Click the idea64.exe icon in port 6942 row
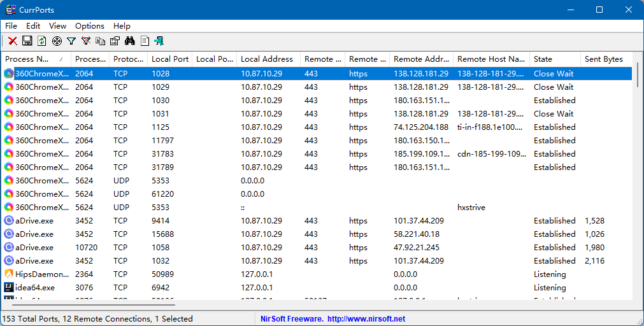Screen dimensions: 644x326 (9, 287)
